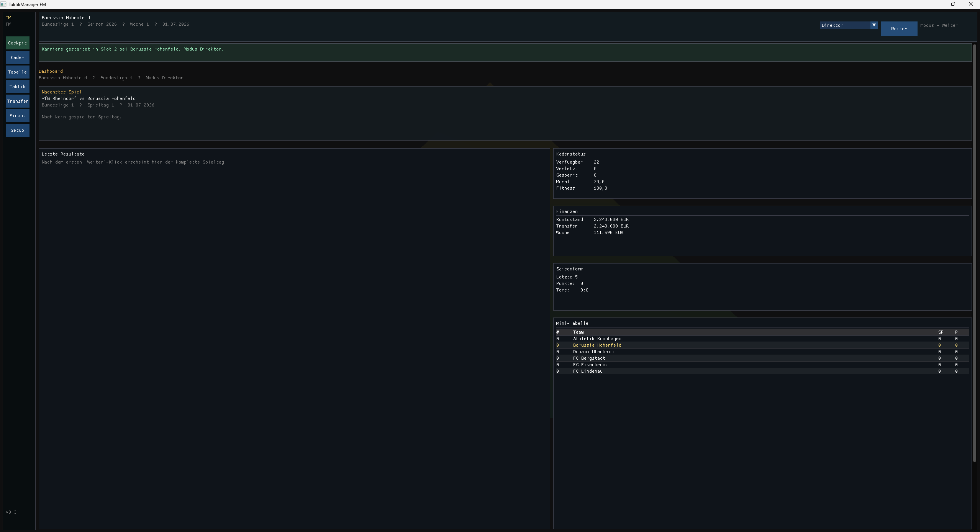The height and width of the screenshot is (532, 980).
Task: Select FC Lindenau row in table
Action: tap(587, 371)
